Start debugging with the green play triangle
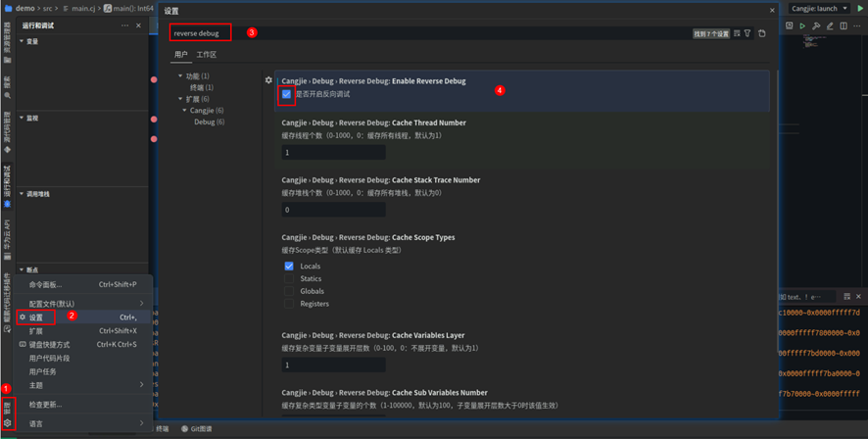The height and width of the screenshot is (439, 868). [860, 8]
